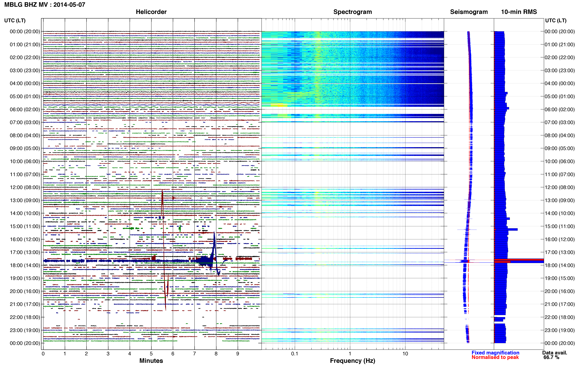
Task: Click left time label 09:00 (05:00)
Action: click(25, 148)
